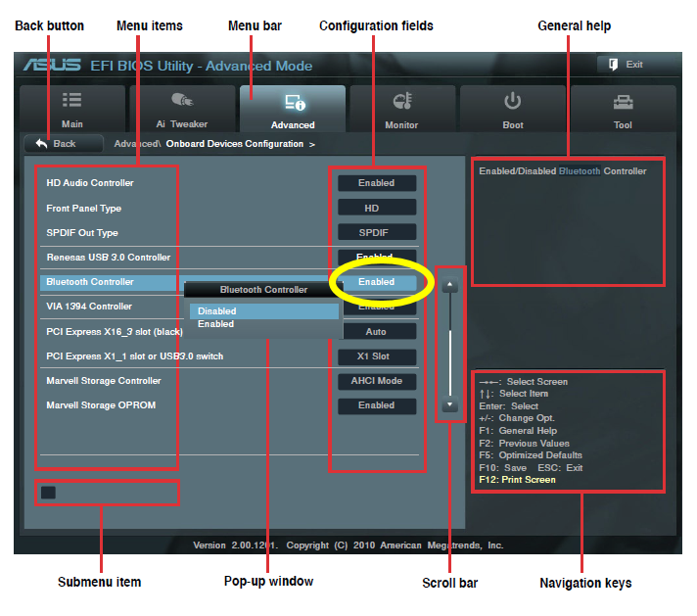This screenshot has width=697, height=616.
Task: Select PCI Express X16_3 slot (black) item
Action: click(x=115, y=332)
